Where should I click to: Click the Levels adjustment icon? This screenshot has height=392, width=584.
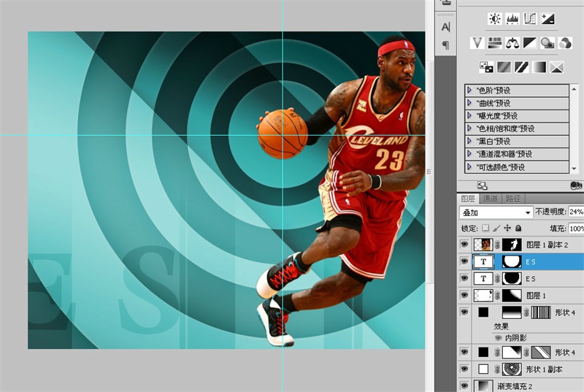click(x=512, y=20)
